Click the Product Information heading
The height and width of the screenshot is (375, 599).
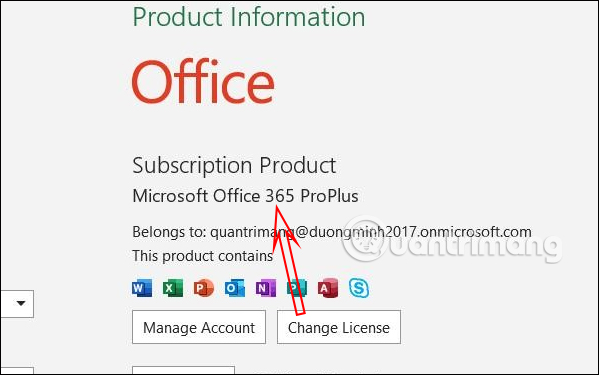(249, 17)
